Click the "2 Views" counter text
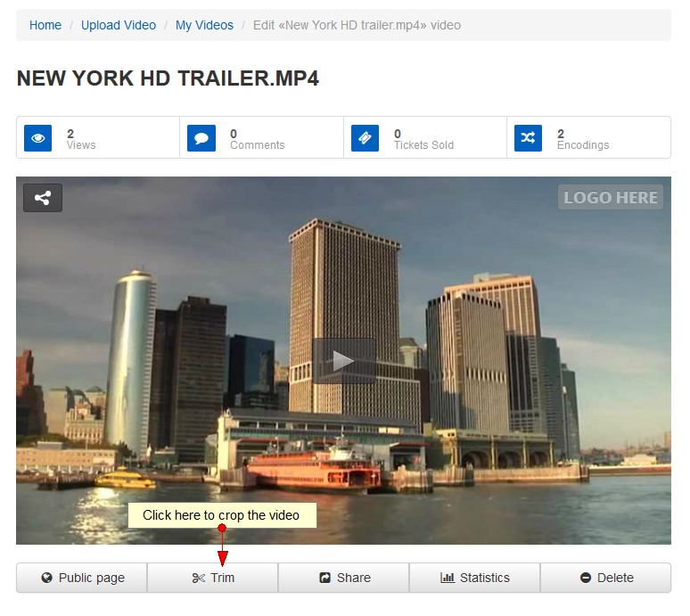This screenshot has width=690, height=616. [81, 139]
